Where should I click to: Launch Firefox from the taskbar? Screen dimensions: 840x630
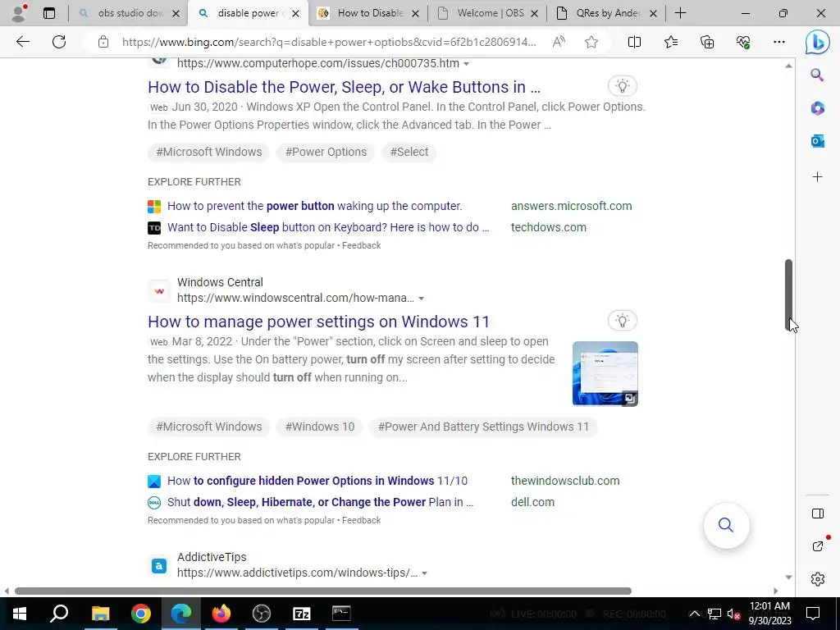[x=221, y=614]
